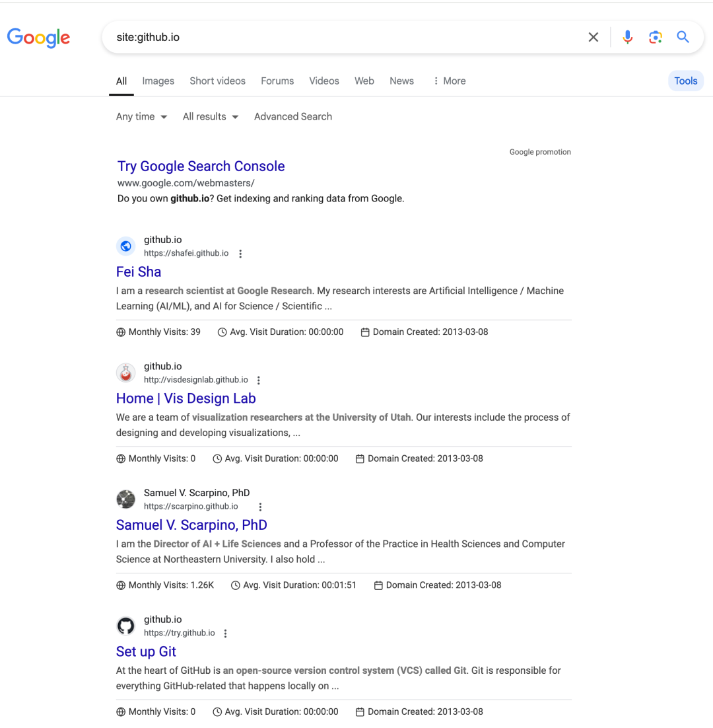
Task: Toggle the Tools button
Action: click(x=686, y=81)
